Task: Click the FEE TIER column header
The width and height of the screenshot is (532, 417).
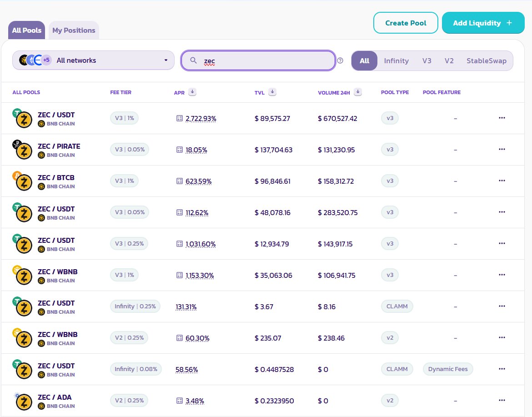Action: (121, 92)
